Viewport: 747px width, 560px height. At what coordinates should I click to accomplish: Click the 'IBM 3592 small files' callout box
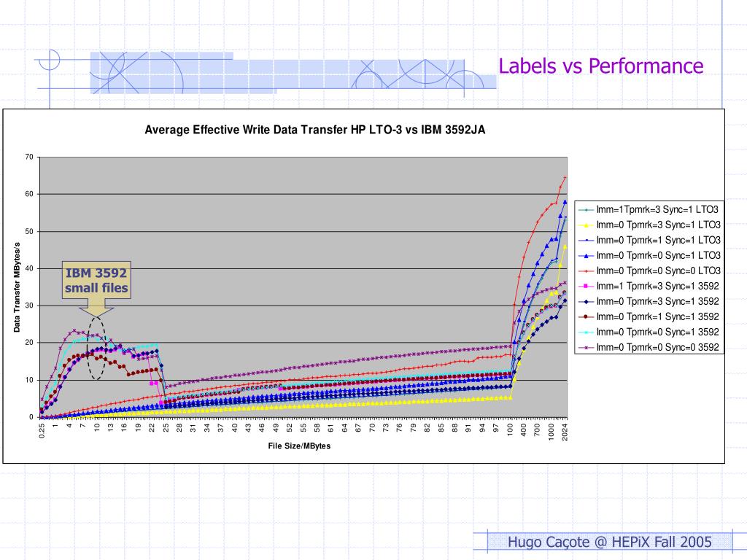(96, 280)
